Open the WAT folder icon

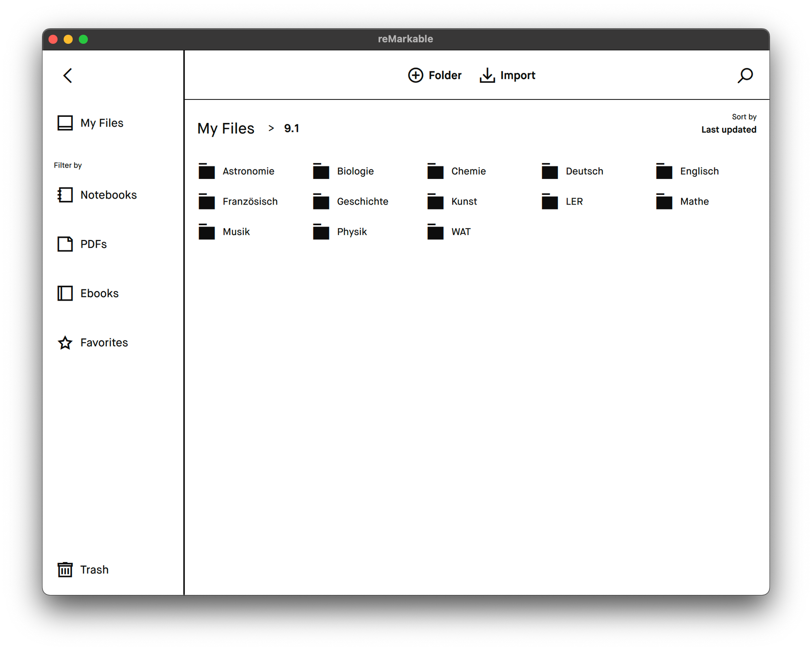(436, 232)
